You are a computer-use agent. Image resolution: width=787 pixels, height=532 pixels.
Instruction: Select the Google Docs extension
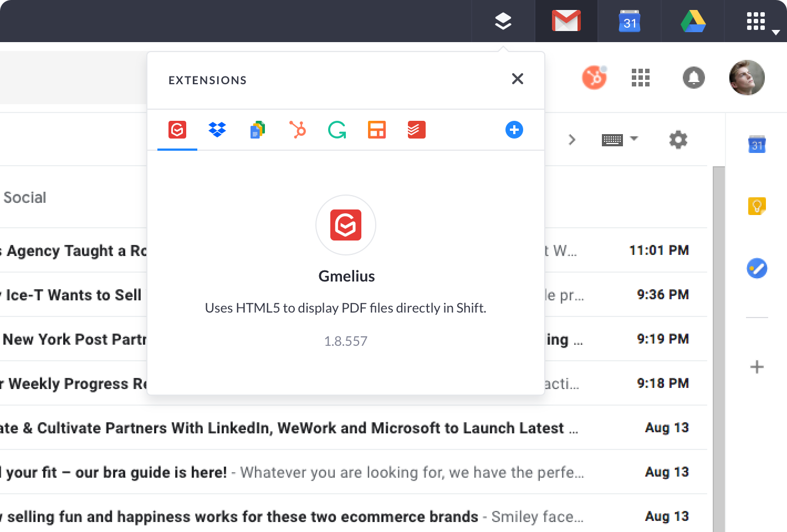click(257, 130)
